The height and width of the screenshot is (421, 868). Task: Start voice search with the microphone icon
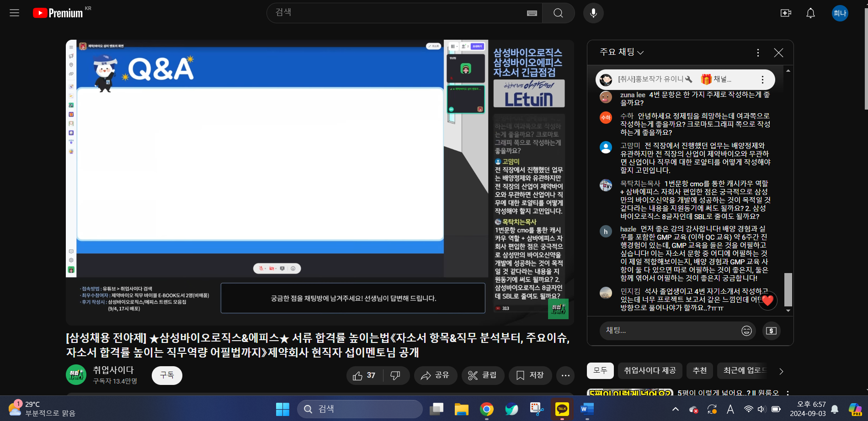coord(593,13)
